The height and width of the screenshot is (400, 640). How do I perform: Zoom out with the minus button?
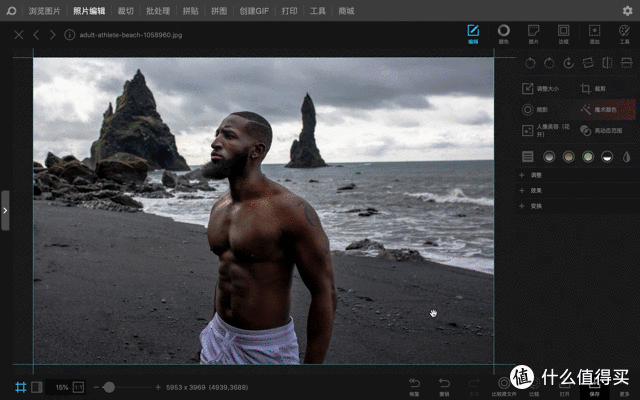click(96, 387)
